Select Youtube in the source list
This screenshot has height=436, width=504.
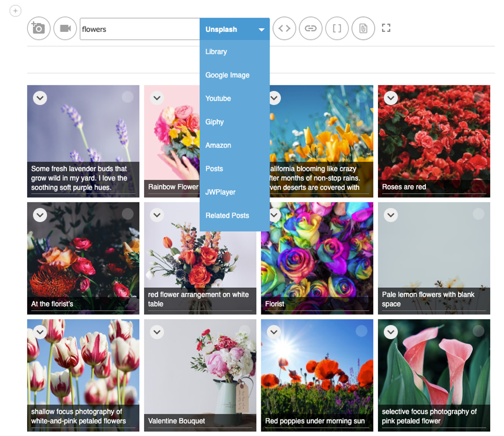tap(218, 98)
